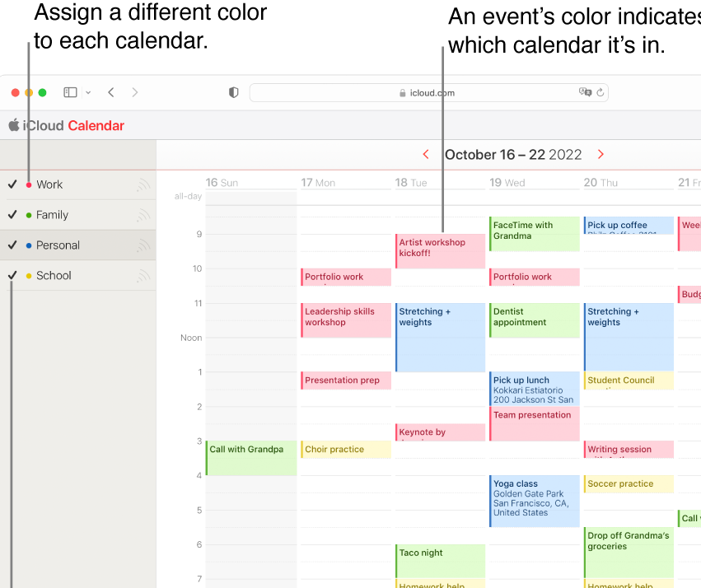Open sharing options for Personal calendar
Screen dimensions: 701x588
(143, 245)
